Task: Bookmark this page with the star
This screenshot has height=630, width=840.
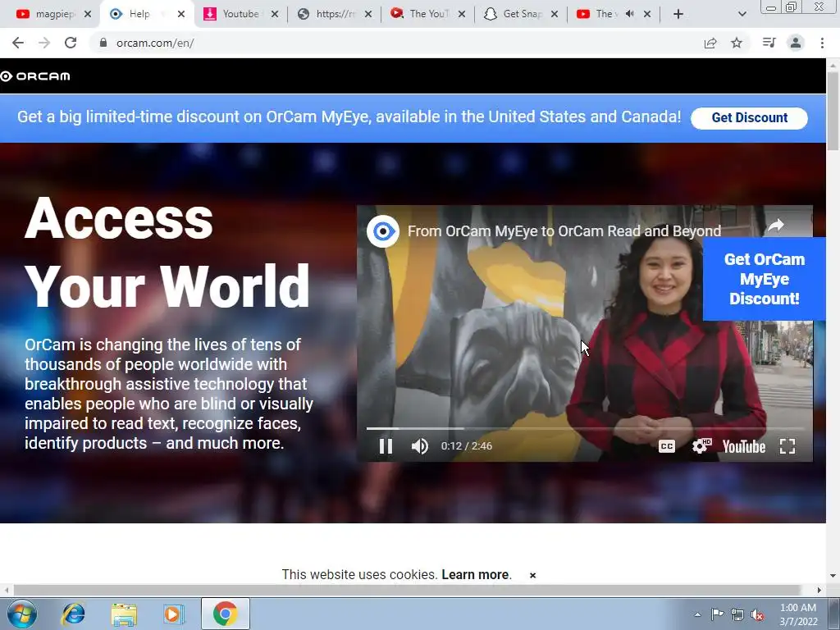Action: tap(737, 43)
